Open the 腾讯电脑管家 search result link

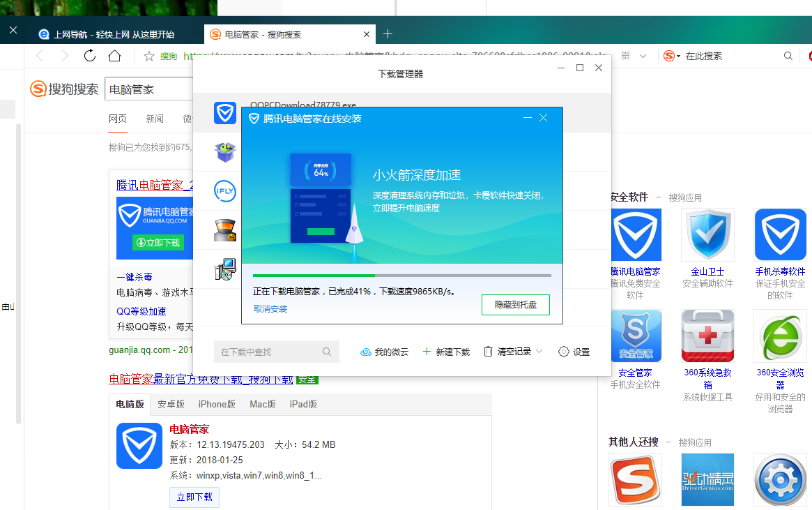pyautogui.click(x=155, y=185)
